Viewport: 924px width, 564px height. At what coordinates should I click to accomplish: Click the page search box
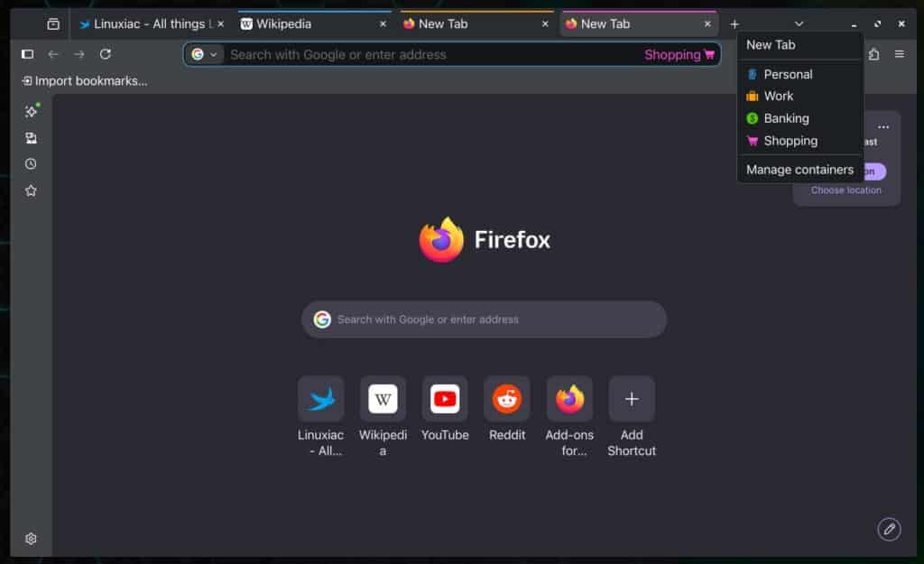[484, 319]
